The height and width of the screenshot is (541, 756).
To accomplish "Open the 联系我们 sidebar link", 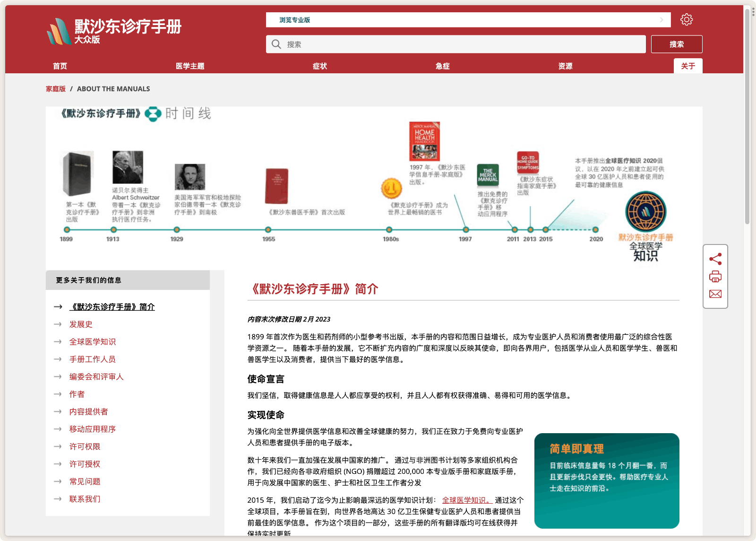I will pos(85,499).
